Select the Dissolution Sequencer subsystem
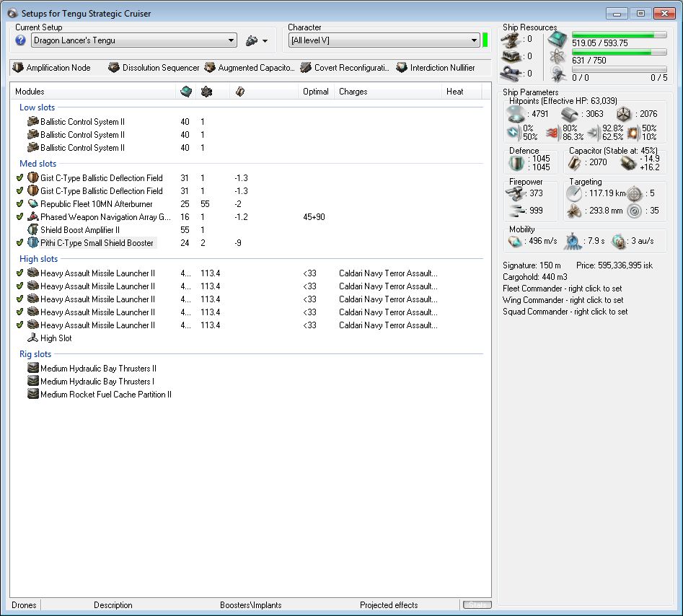The height and width of the screenshot is (616, 683). click(x=154, y=68)
